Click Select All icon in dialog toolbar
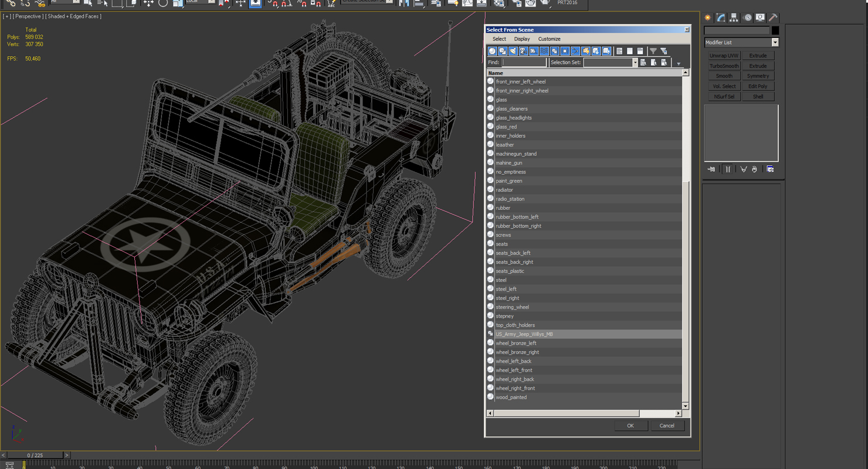This screenshot has width=868, height=469. coord(619,51)
